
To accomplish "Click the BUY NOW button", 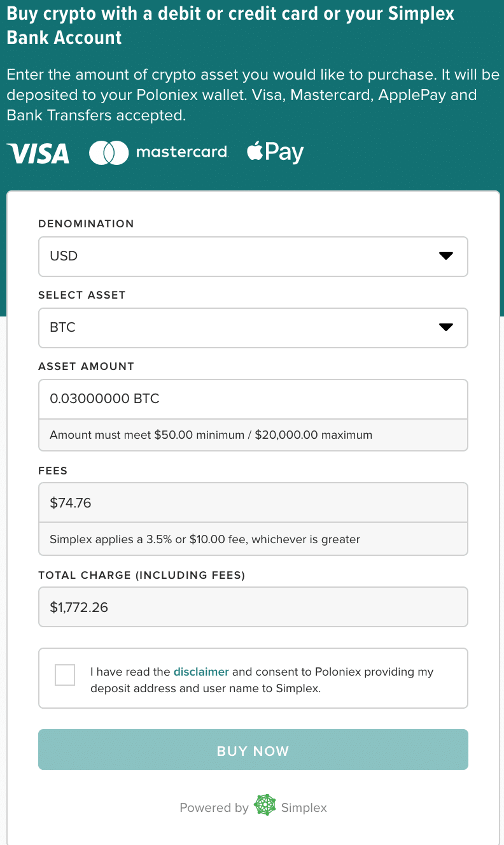I will [x=253, y=749].
